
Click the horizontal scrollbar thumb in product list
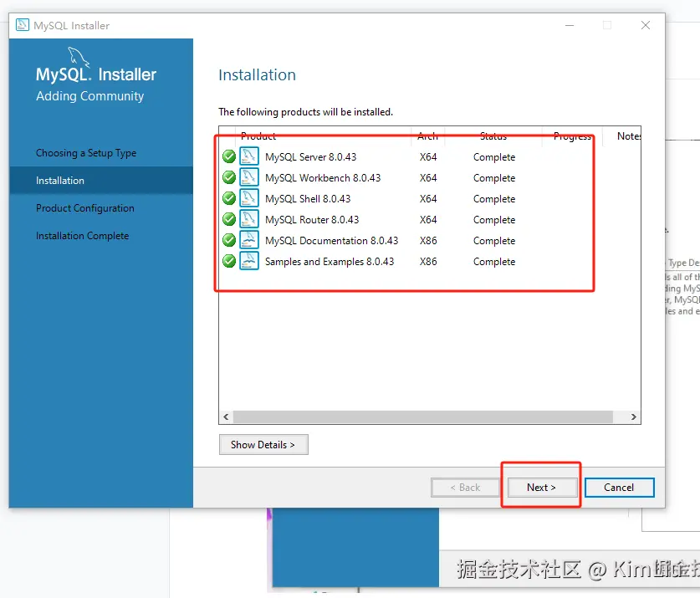tap(423, 417)
